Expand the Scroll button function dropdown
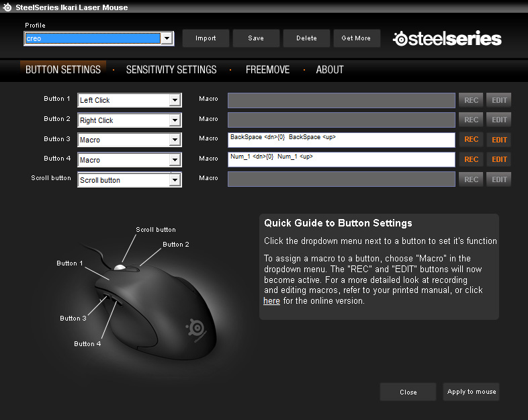528x420 pixels. coord(175,180)
